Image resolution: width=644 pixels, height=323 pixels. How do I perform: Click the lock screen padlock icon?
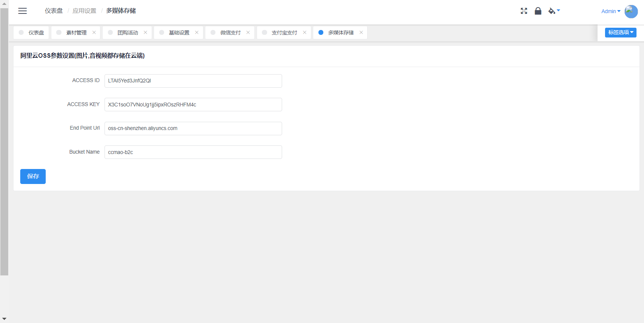point(538,11)
